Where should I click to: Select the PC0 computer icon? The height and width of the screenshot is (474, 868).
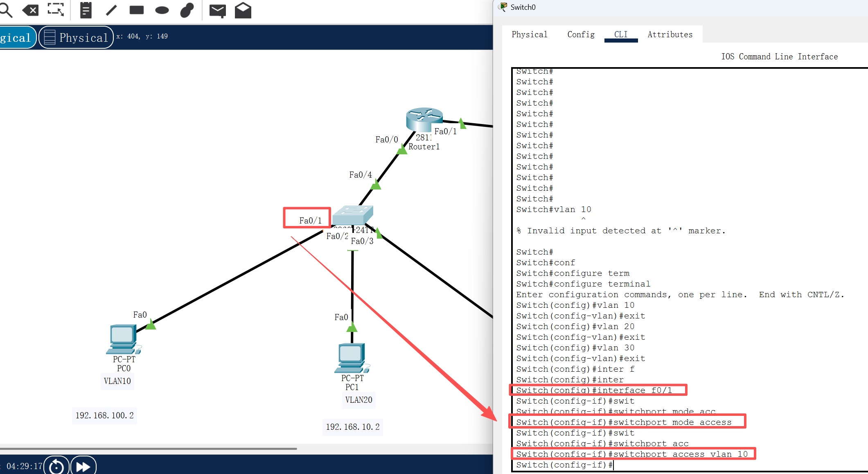point(123,338)
